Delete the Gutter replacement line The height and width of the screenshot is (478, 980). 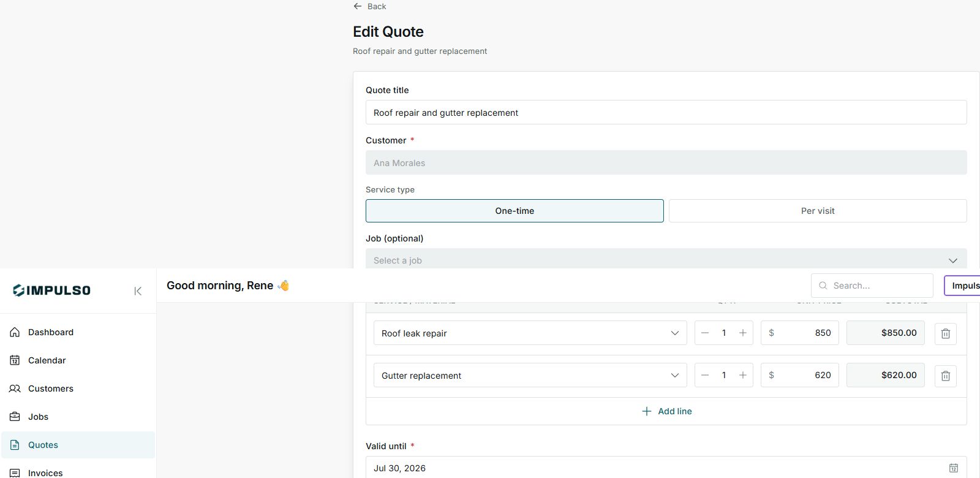[x=946, y=376]
